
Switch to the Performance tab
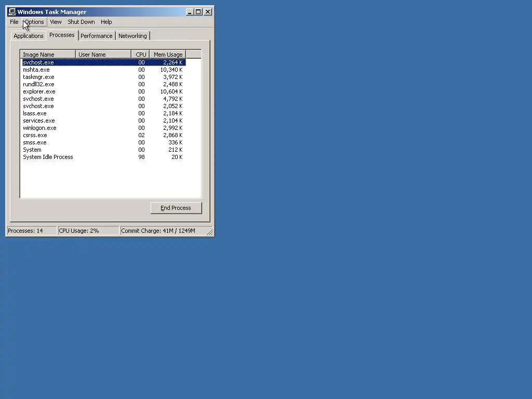(x=96, y=36)
